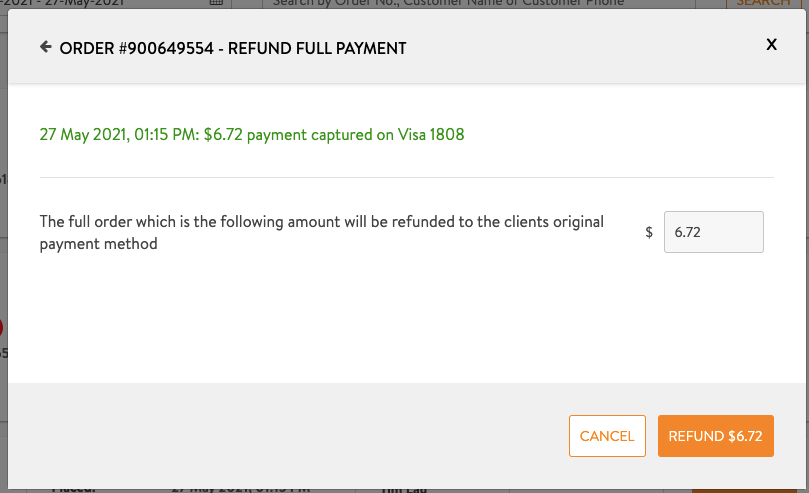The image size is (809, 493).
Task: Click the back arrow beside the order title
Action: [x=45, y=47]
